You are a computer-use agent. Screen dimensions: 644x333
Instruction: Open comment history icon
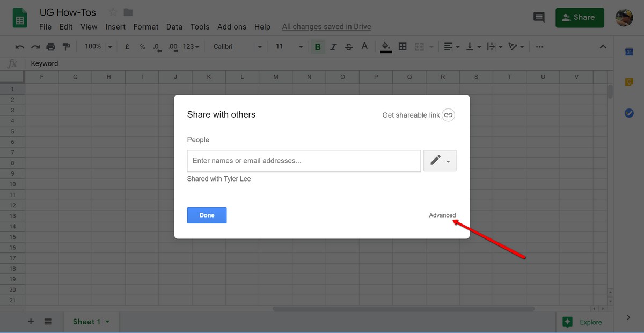click(x=539, y=17)
